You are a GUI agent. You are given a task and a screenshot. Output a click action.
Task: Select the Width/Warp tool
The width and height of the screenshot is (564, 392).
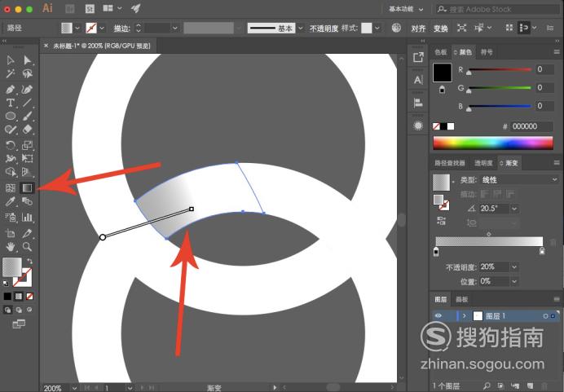point(11,159)
